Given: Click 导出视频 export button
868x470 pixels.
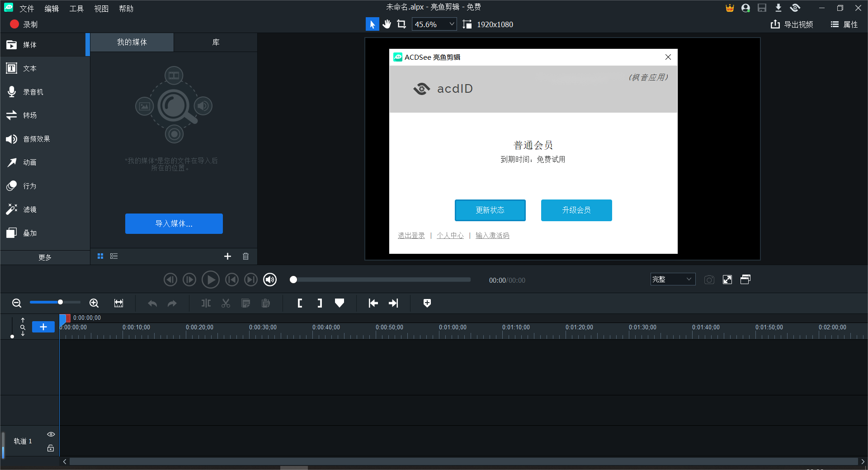Looking at the screenshot, I should point(792,24).
